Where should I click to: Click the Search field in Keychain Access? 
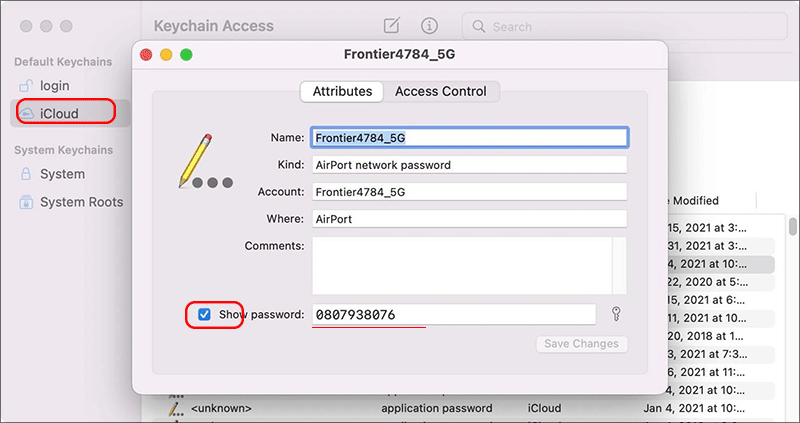625,27
